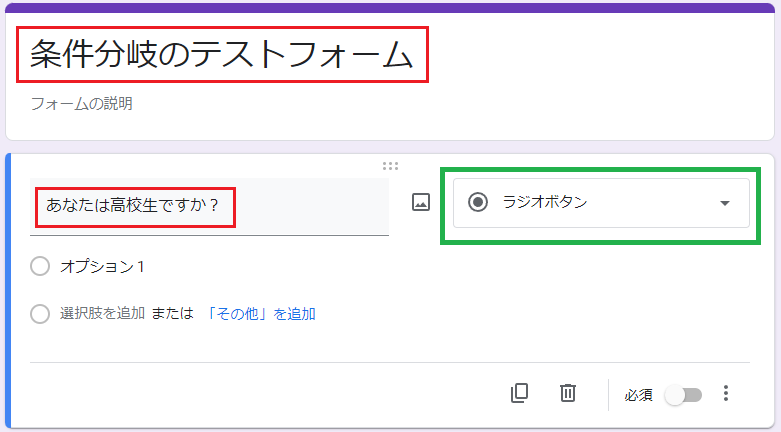Viewport: 781px width, 432px height.
Task: Grab the six-dot drag handle
Action: (390, 166)
